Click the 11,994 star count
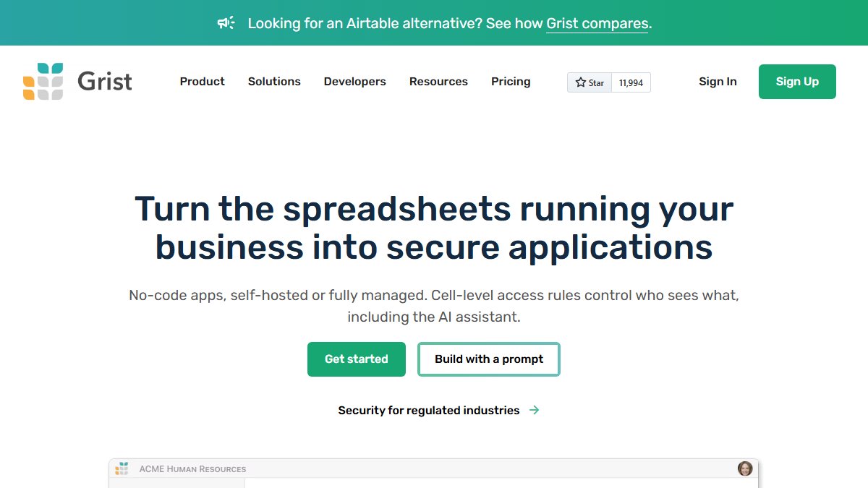Viewport: 868px width, 488px height. point(631,82)
